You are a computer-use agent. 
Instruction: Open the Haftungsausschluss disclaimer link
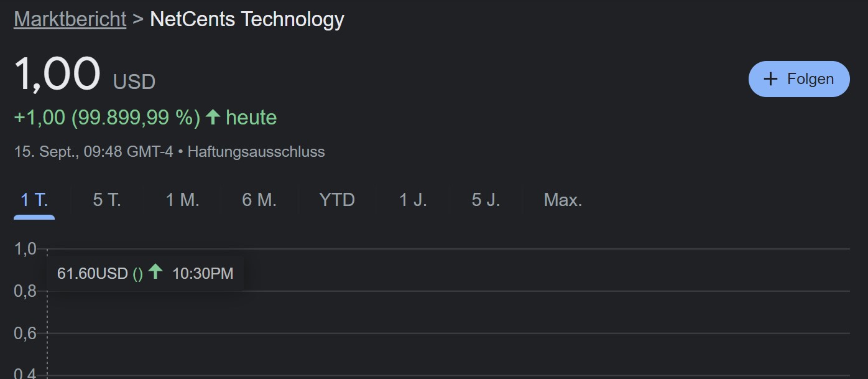click(x=256, y=152)
